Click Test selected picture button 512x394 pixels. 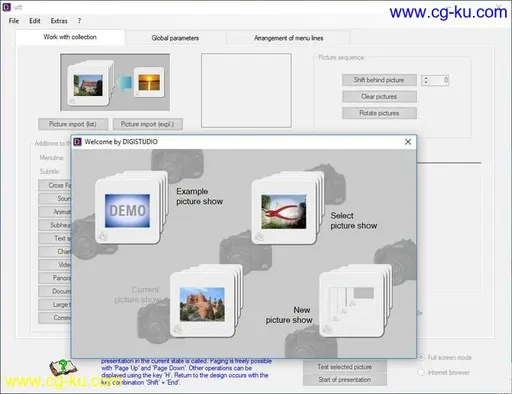click(345, 367)
